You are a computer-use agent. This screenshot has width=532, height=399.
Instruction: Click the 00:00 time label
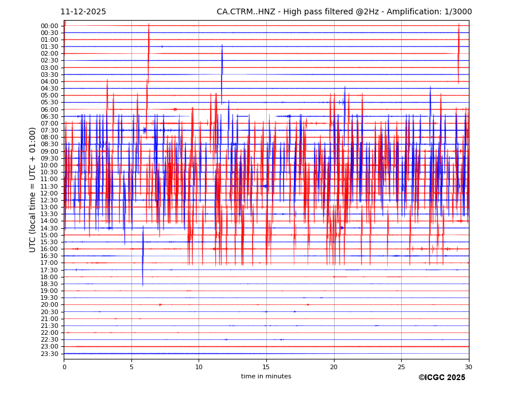click(49, 26)
